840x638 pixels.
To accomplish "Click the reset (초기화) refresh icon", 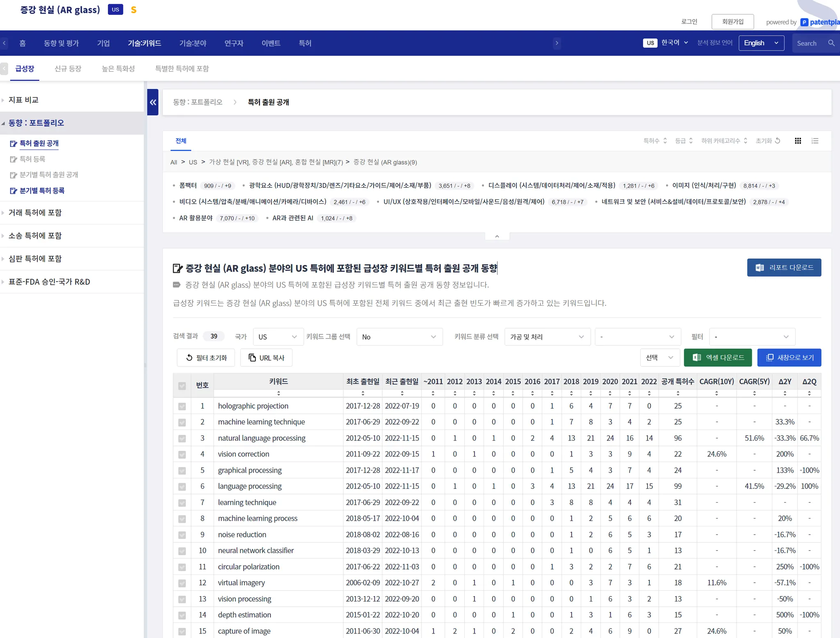I will (777, 141).
